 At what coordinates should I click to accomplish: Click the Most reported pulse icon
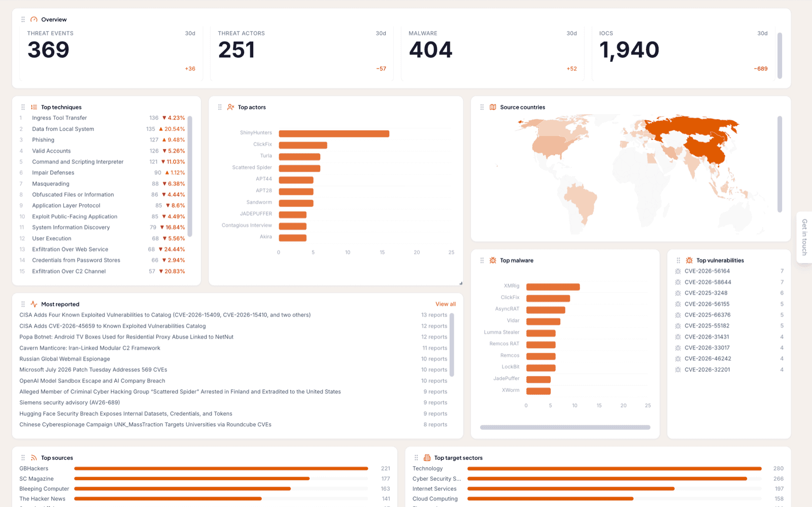tap(34, 304)
